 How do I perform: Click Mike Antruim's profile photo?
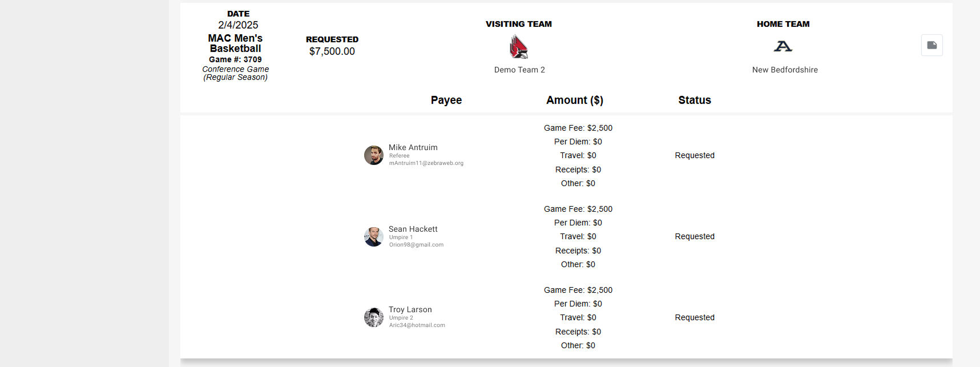point(374,155)
